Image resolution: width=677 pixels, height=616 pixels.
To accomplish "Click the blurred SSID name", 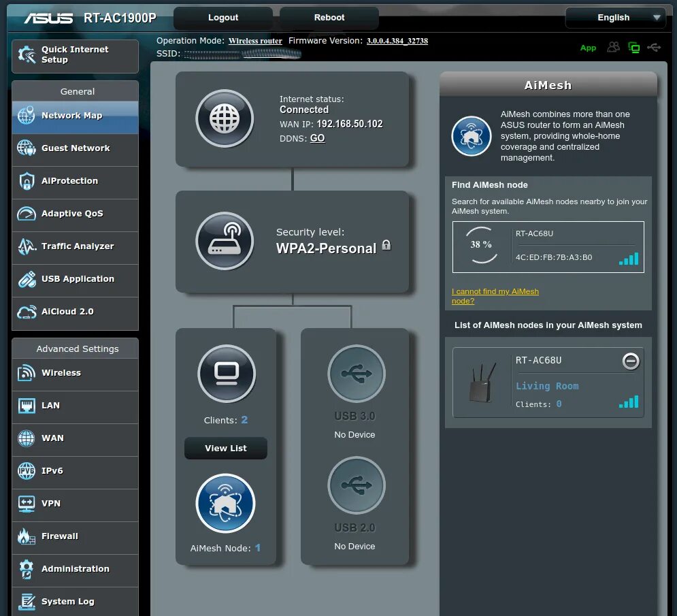I will [243, 54].
